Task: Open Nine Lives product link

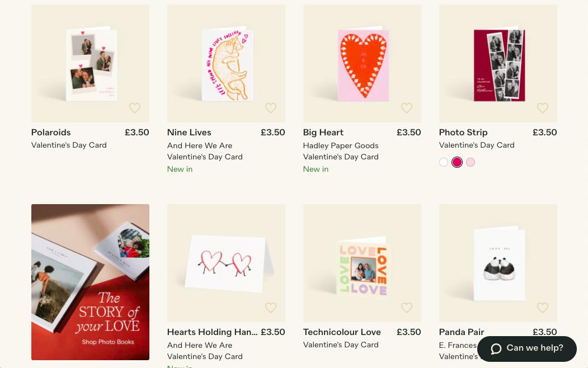Action: pyautogui.click(x=189, y=133)
